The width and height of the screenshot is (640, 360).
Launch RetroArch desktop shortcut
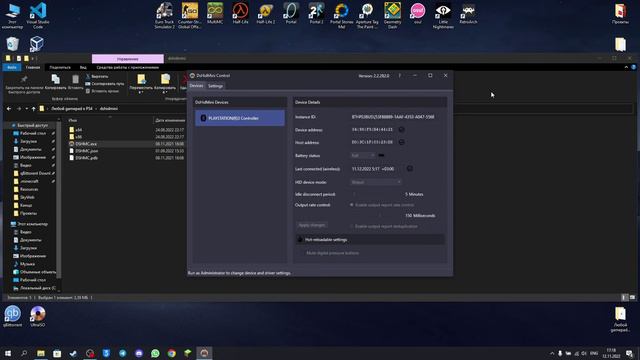point(468,13)
